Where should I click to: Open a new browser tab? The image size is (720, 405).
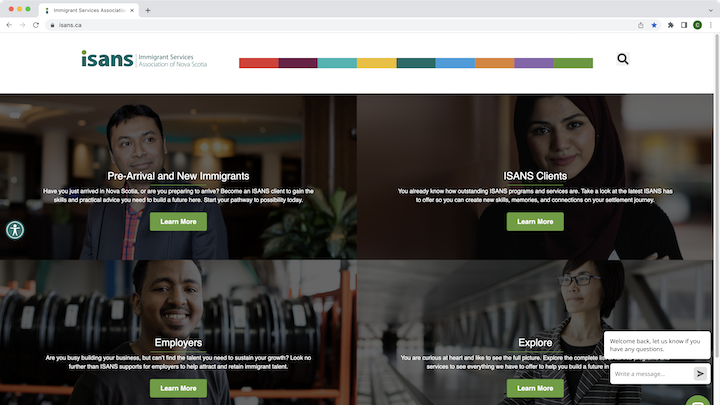click(x=147, y=10)
